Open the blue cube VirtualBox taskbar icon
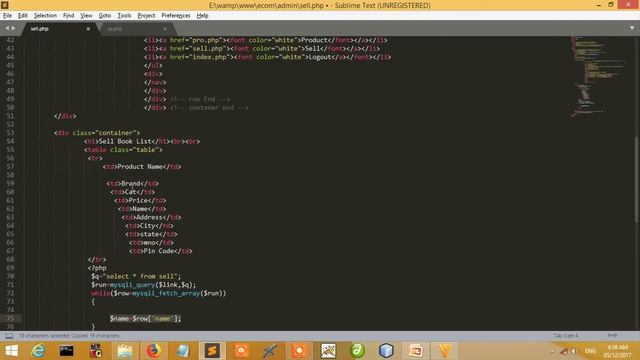Screen dimensions: 640x360 [x=386, y=351]
